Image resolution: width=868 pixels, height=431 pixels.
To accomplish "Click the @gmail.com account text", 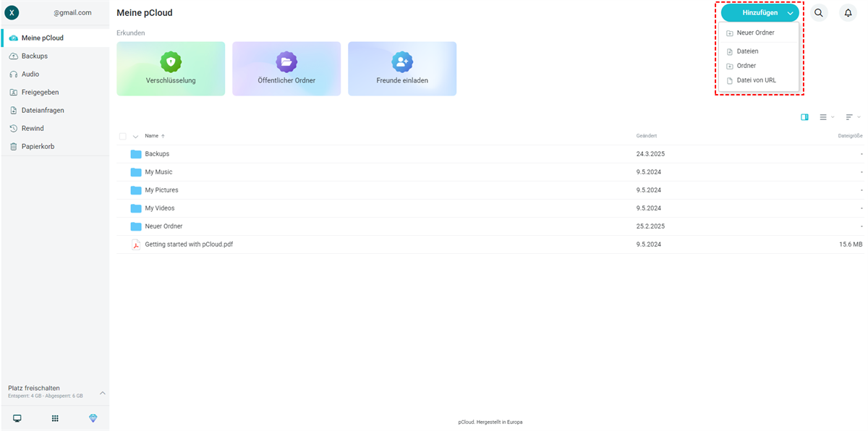I will (x=72, y=12).
